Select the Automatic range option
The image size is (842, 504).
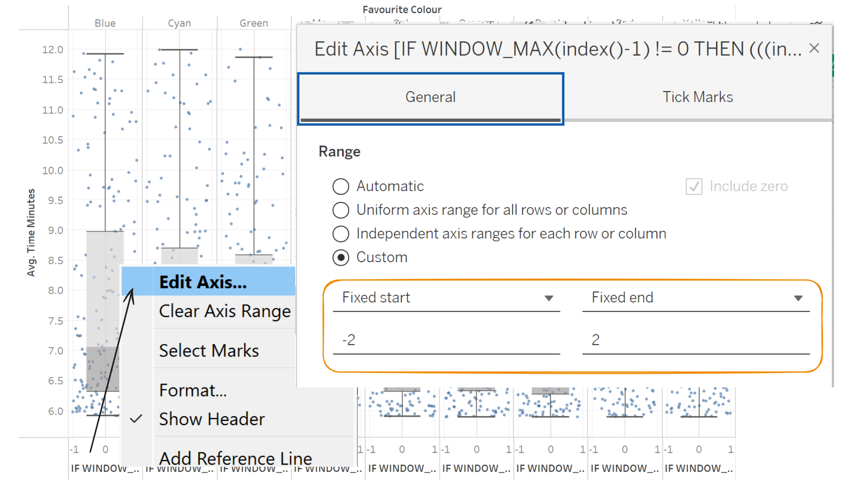(x=341, y=186)
